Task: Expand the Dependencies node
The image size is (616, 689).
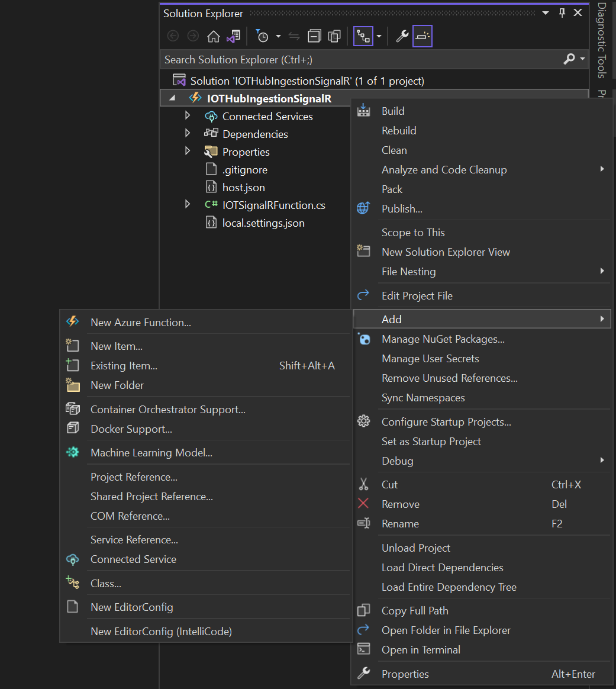Action: tap(188, 133)
